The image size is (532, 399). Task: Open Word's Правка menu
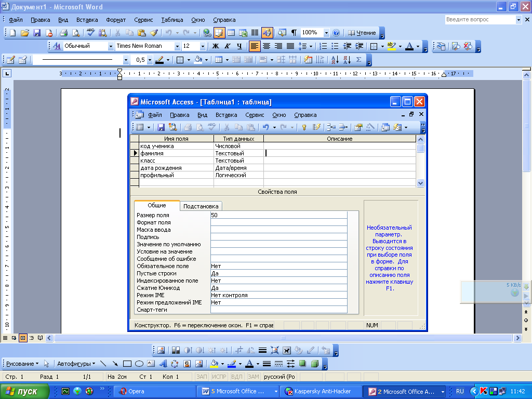[41, 20]
